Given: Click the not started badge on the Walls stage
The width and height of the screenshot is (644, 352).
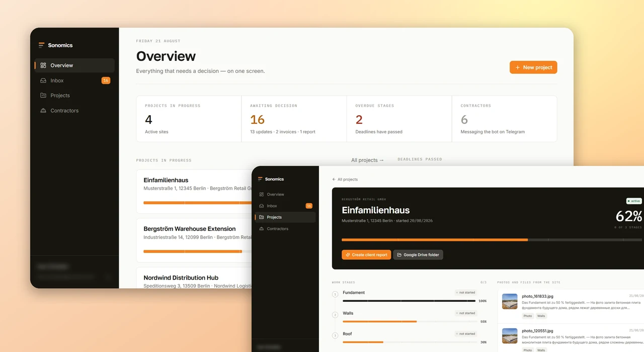Looking at the screenshot, I should coord(465,313).
